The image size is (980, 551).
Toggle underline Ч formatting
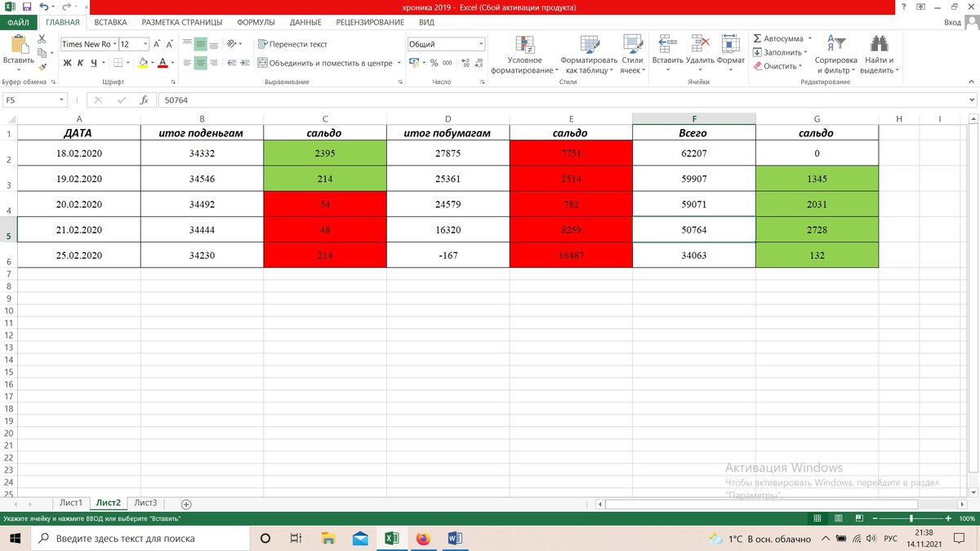pyautogui.click(x=94, y=63)
